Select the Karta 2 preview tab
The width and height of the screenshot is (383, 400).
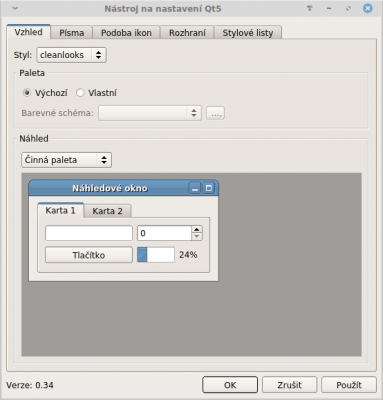pos(107,211)
